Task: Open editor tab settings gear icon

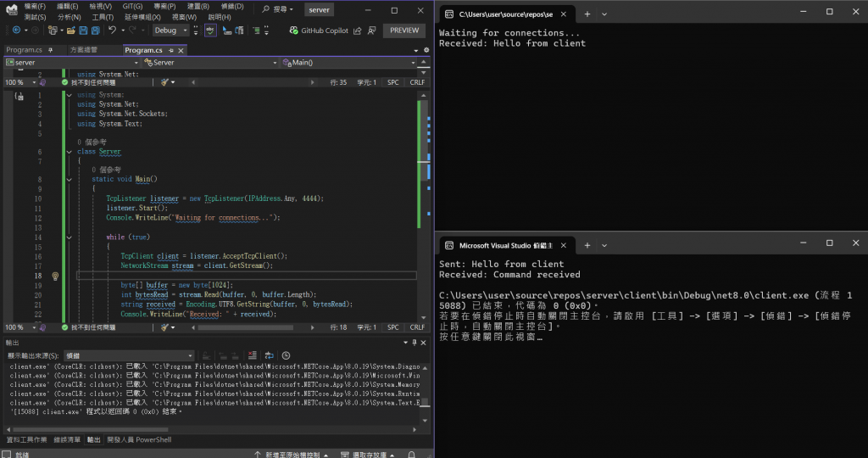Action: point(426,50)
